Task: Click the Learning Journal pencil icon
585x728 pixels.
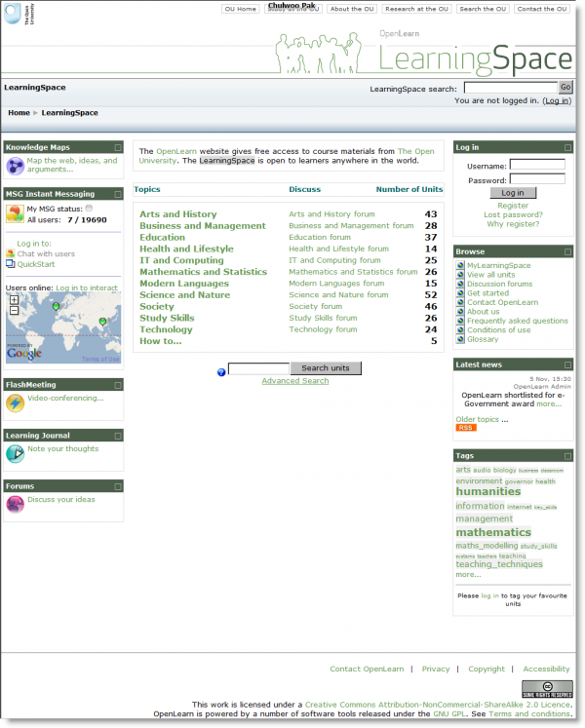Action: 16,453
